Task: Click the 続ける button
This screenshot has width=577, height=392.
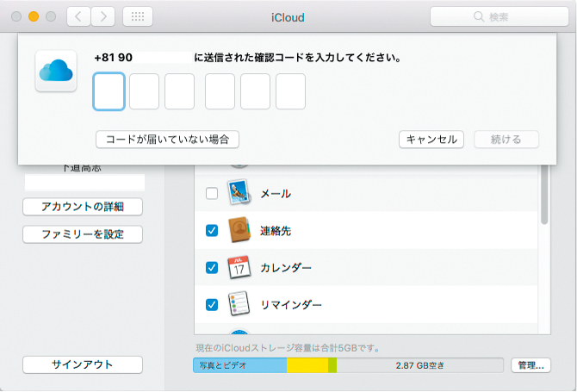Action: 506,140
